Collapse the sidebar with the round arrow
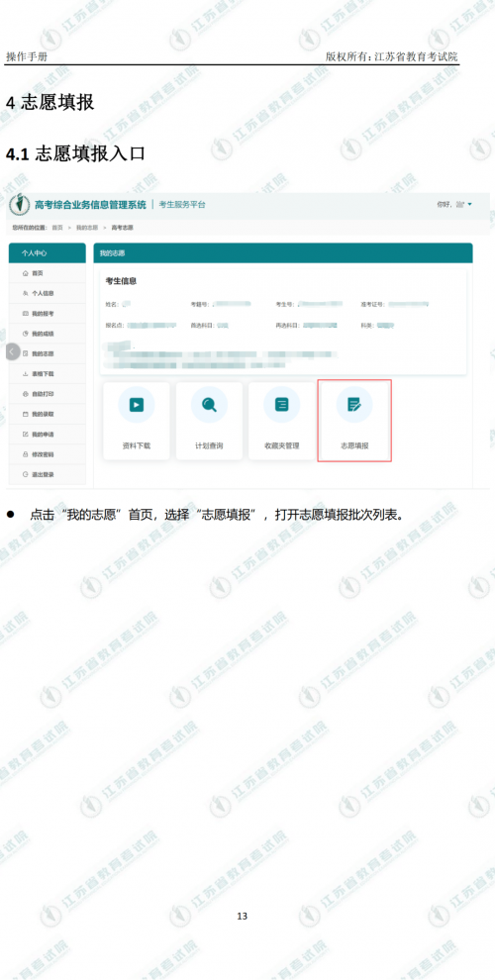 [x=13, y=351]
